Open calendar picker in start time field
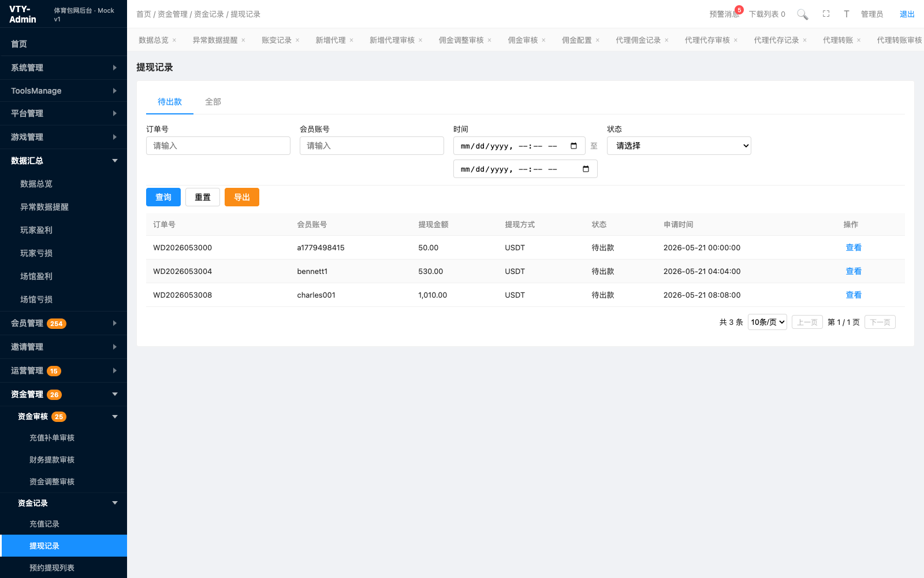The height and width of the screenshot is (578, 924). [x=573, y=146]
